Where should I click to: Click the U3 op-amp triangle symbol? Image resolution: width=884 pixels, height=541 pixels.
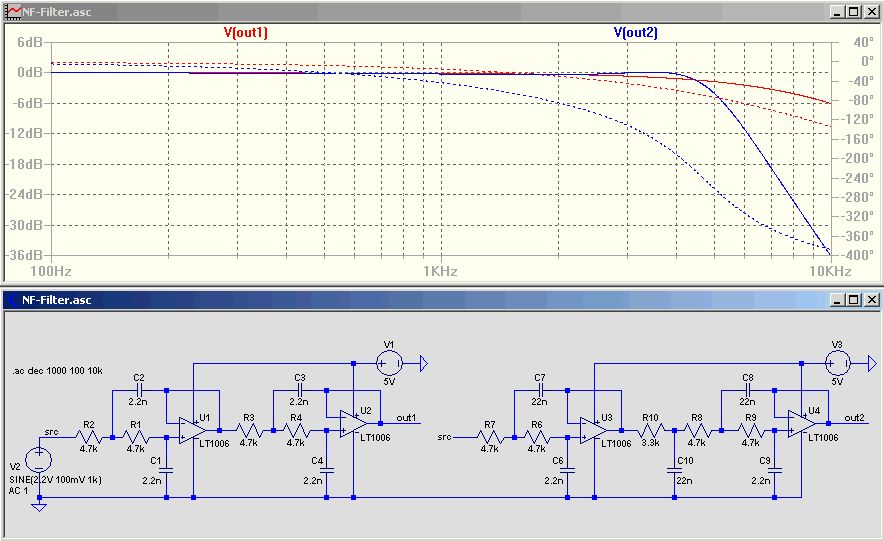(594, 431)
